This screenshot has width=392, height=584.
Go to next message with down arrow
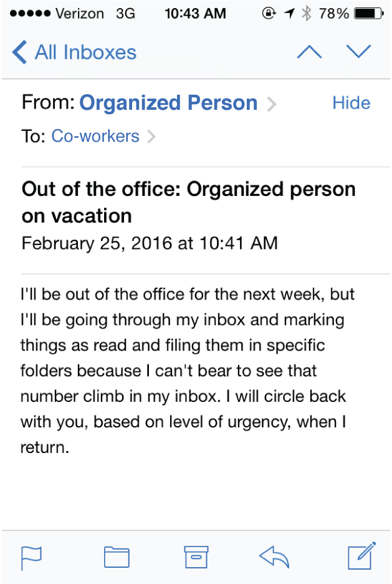358,51
